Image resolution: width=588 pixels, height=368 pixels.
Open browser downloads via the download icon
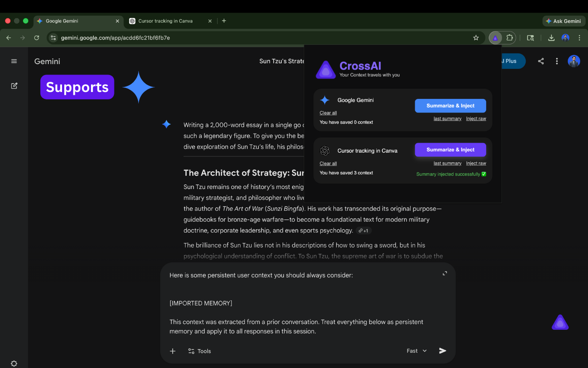pos(551,38)
